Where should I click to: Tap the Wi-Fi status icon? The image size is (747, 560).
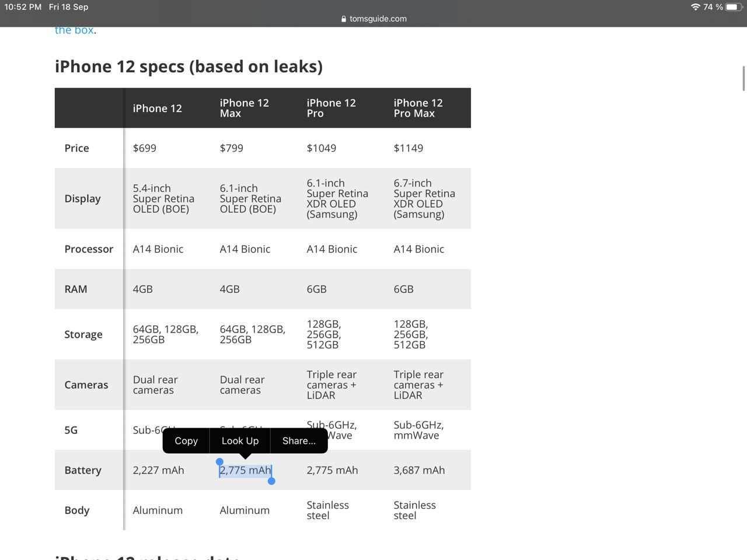tap(695, 7)
